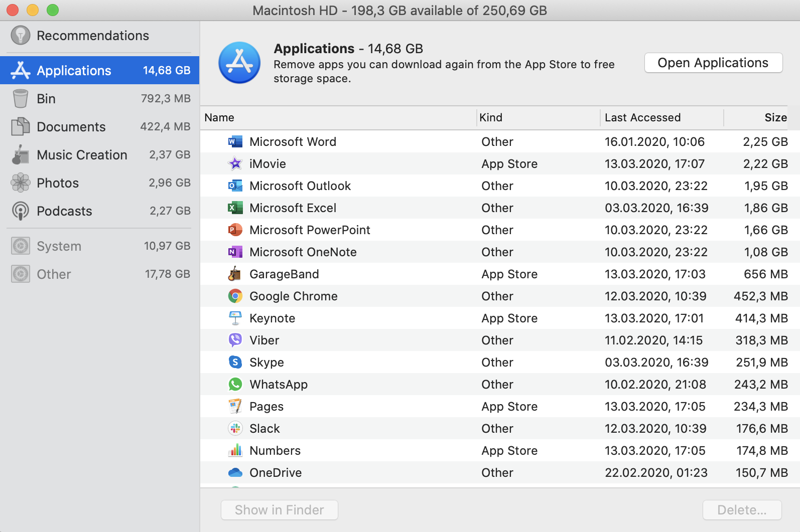Image resolution: width=800 pixels, height=532 pixels.
Task: Click the Viber icon
Action: coord(235,340)
